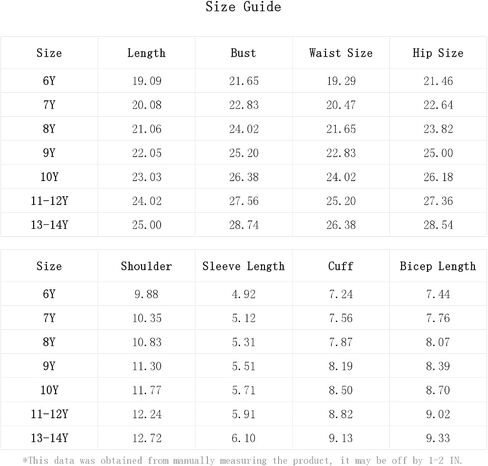The height and width of the screenshot is (466, 488).
Task: Select the 28.74 bust value
Action: (x=244, y=225)
